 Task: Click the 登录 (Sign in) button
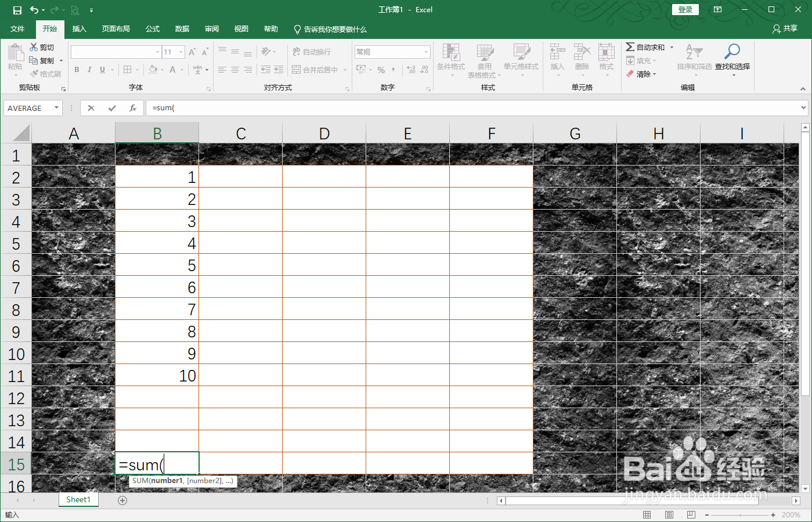[x=685, y=10]
